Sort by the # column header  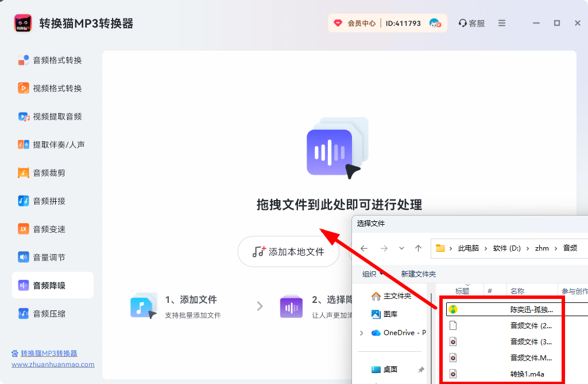pos(490,291)
